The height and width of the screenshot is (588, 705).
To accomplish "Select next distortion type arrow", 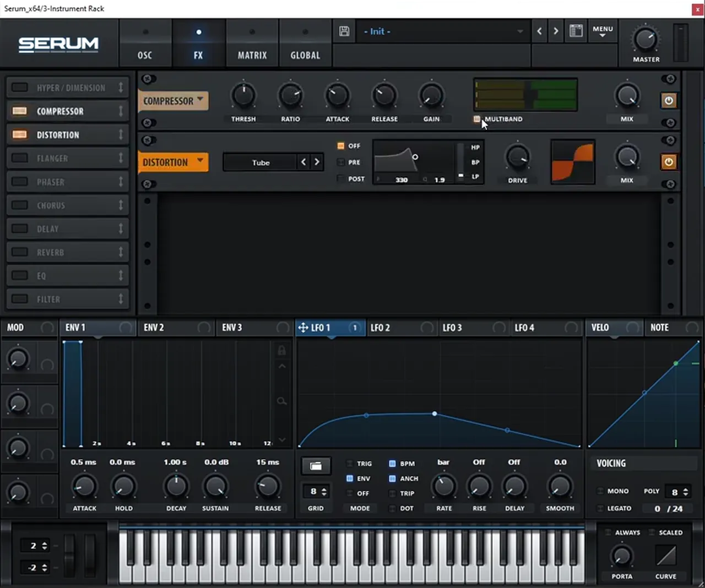I will [317, 162].
